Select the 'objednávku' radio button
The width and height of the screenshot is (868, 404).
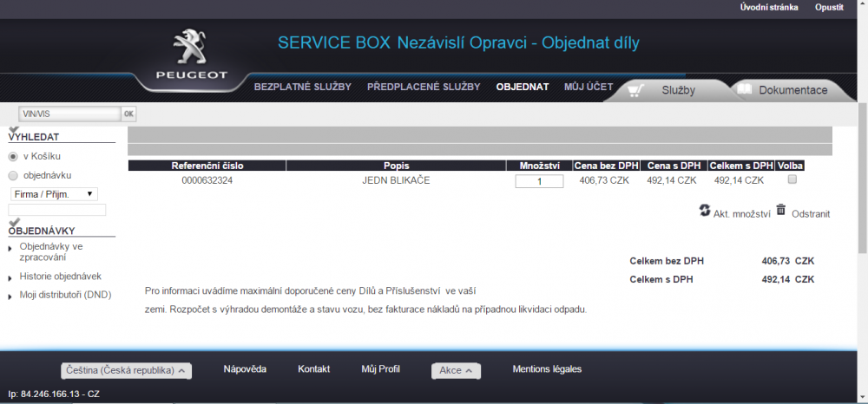pyautogui.click(x=13, y=176)
